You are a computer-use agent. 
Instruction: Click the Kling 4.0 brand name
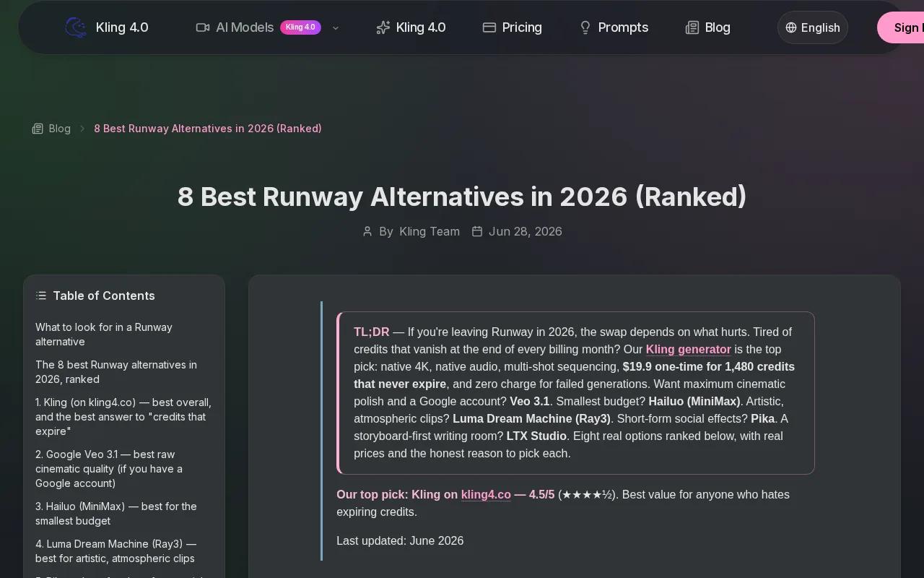pyautogui.click(x=122, y=27)
